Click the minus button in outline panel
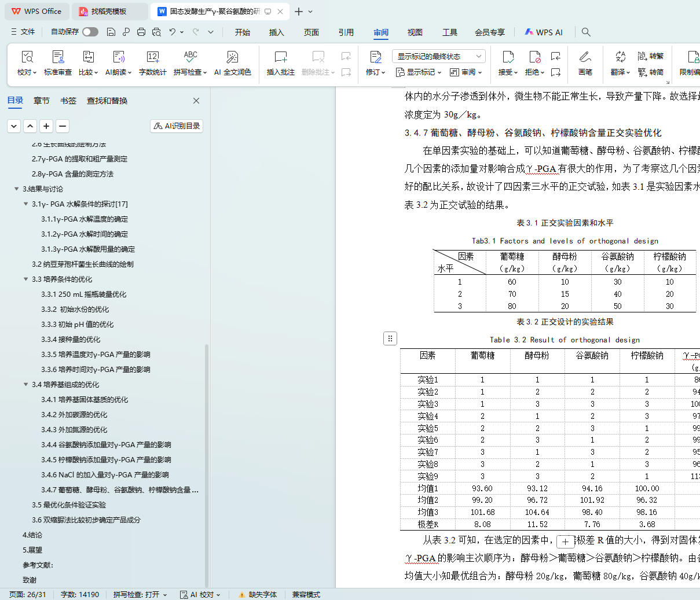Screen dimensions: 700x600 [63, 126]
